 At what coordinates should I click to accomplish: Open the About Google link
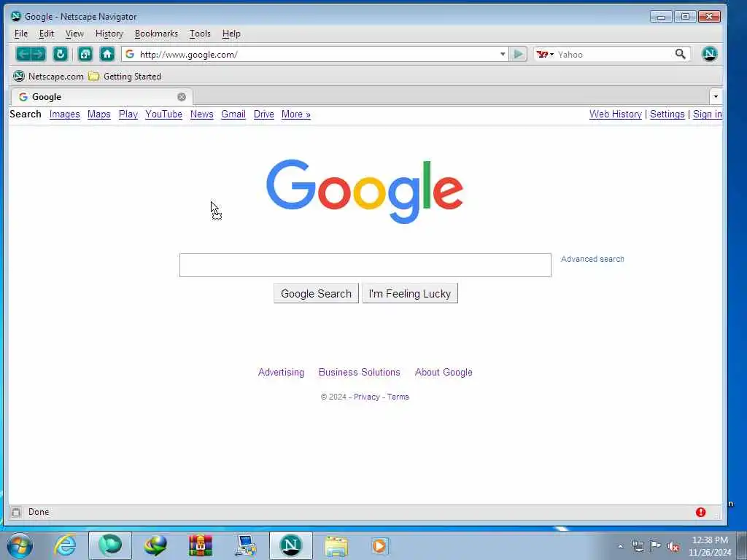click(444, 373)
